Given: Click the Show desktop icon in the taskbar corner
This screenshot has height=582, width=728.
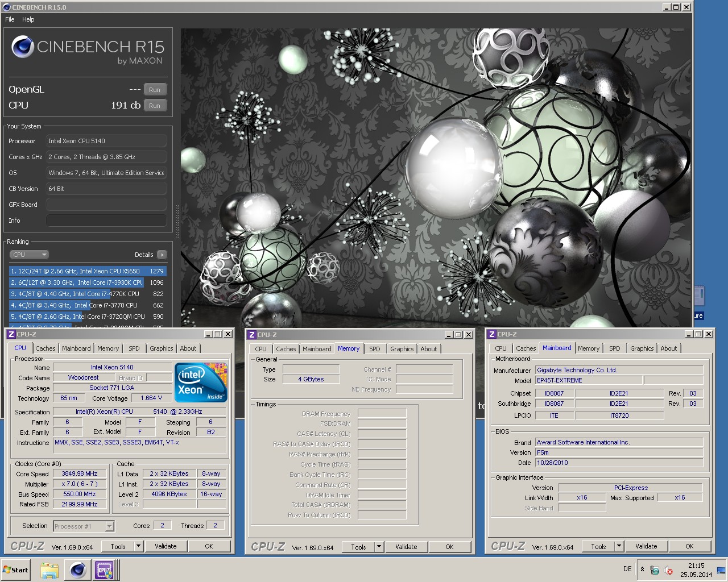Looking at the screenshot, I should coord(721,570).
